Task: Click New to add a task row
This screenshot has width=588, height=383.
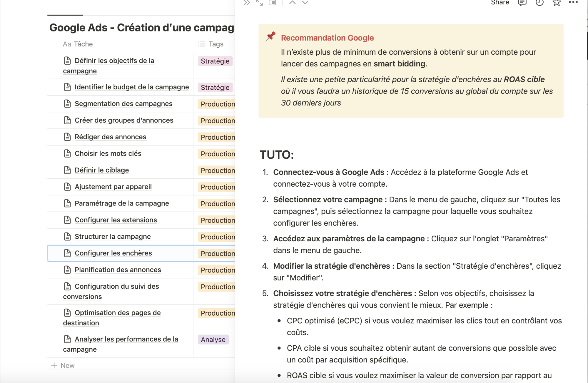Action: pyautogui.click(x=67, y=365)
